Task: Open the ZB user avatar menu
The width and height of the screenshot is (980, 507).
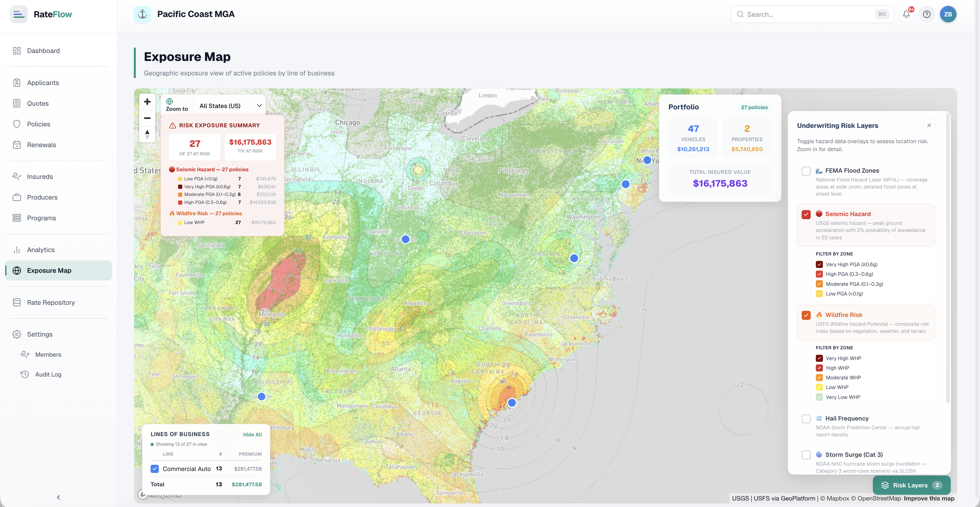Action: (948, 14)
